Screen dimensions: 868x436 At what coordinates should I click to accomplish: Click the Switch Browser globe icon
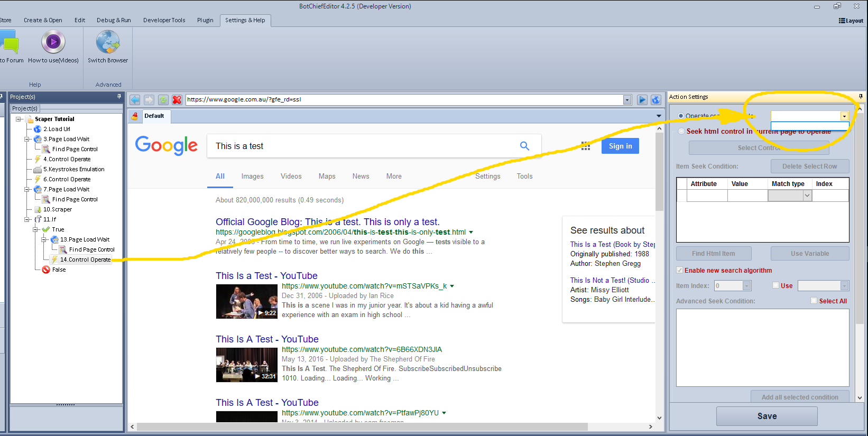108,42
